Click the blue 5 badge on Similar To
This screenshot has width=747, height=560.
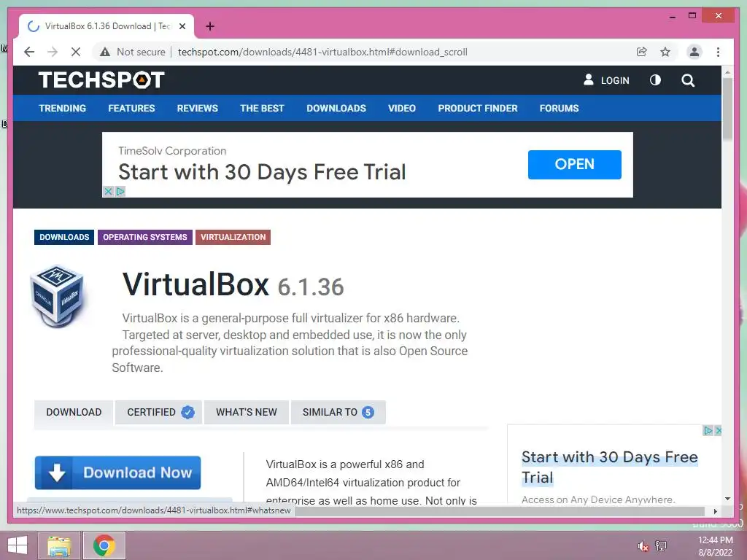(x=368, y=413)
